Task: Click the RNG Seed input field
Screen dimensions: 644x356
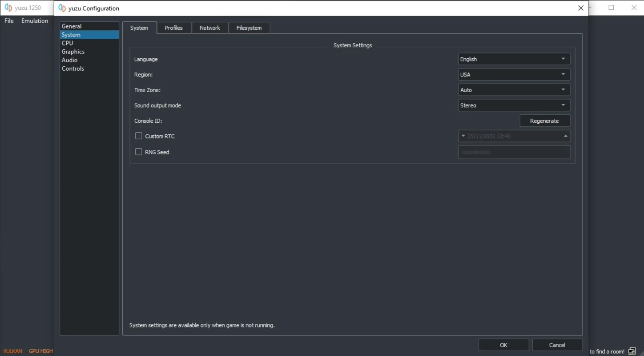Action: 514,152
